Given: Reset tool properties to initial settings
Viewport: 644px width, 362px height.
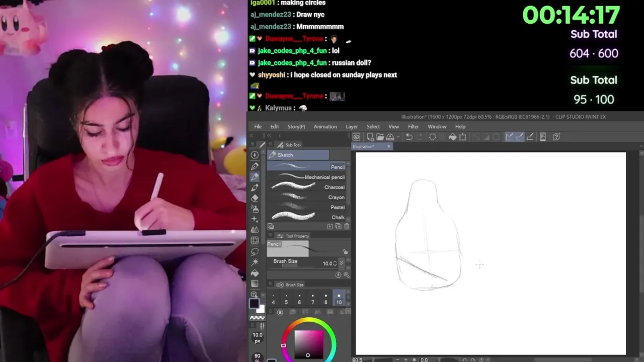Looking at the screenshot, I should click(x=338, y=275).
